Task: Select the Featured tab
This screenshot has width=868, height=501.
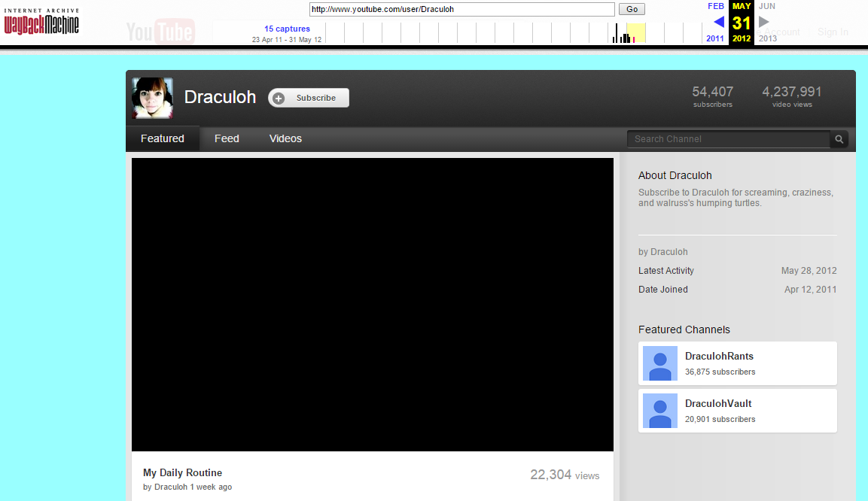Action: [163, 138]
